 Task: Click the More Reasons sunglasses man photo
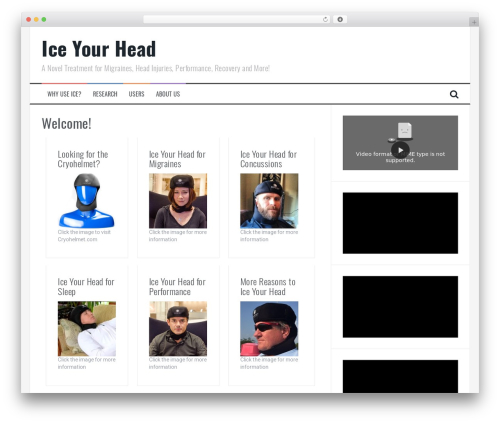tap(269, 329)
